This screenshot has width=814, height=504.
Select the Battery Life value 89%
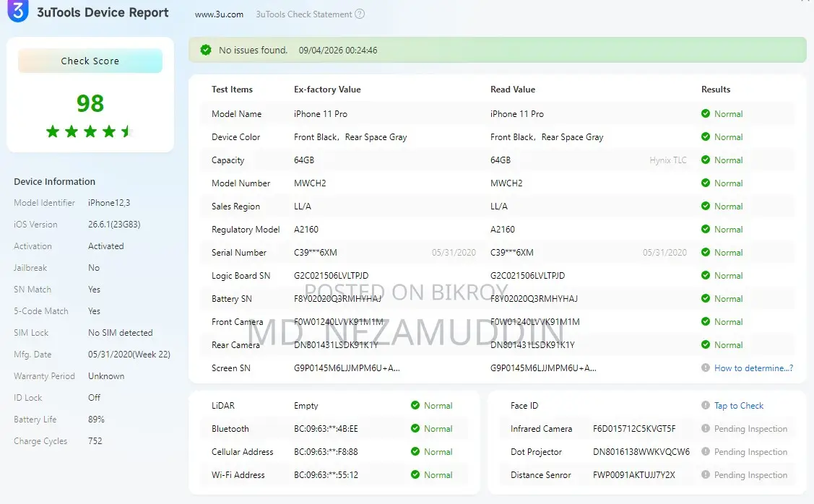click(96, 420)
